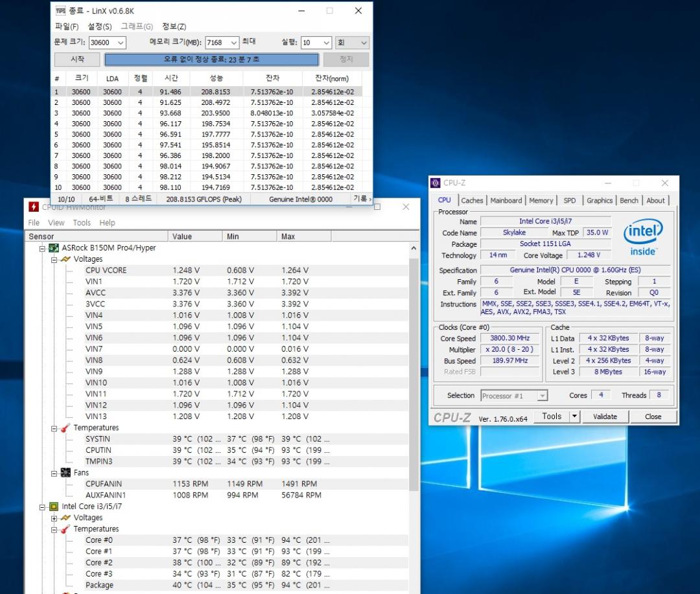Click the Temperatures thermometer icon under ASRock
This screenshot has height=594, width=700.
[65, 428]
